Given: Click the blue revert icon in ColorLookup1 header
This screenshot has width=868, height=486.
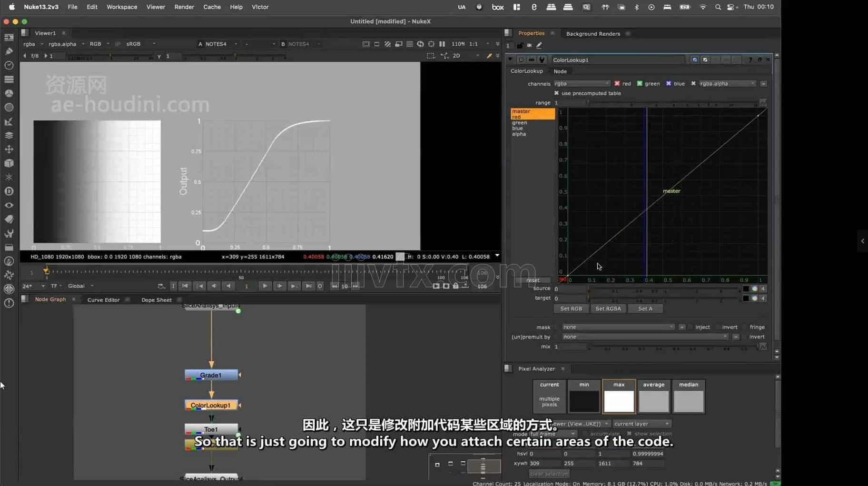Looking at the screenshot, I should tap(695, 60).
